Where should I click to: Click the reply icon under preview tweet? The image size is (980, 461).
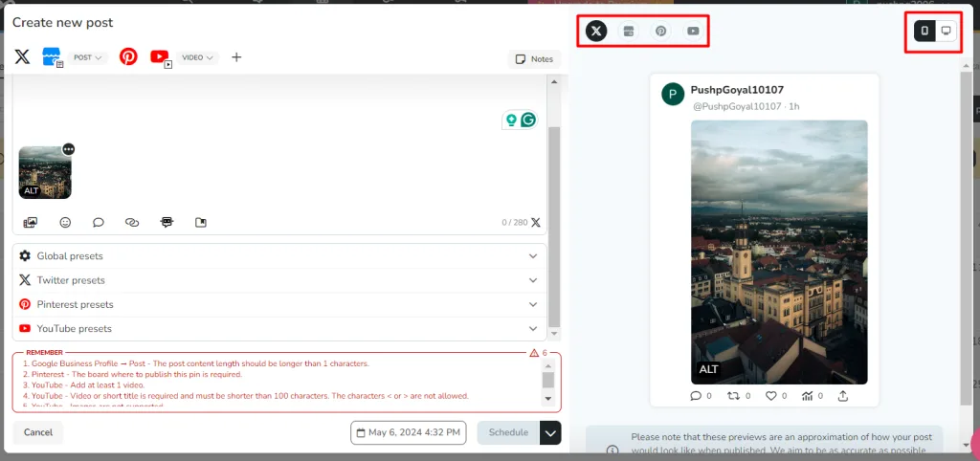point(696,395)
